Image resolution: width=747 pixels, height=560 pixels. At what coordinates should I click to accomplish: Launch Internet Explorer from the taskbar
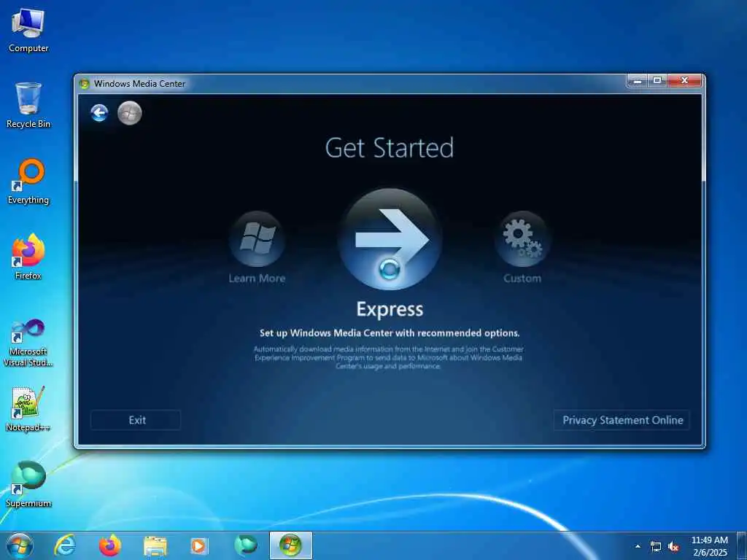tap(65, 545)
